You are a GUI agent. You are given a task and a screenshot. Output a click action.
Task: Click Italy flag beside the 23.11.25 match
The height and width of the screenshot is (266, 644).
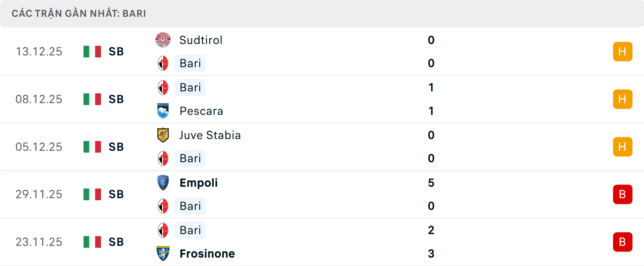tap(92, 242)
